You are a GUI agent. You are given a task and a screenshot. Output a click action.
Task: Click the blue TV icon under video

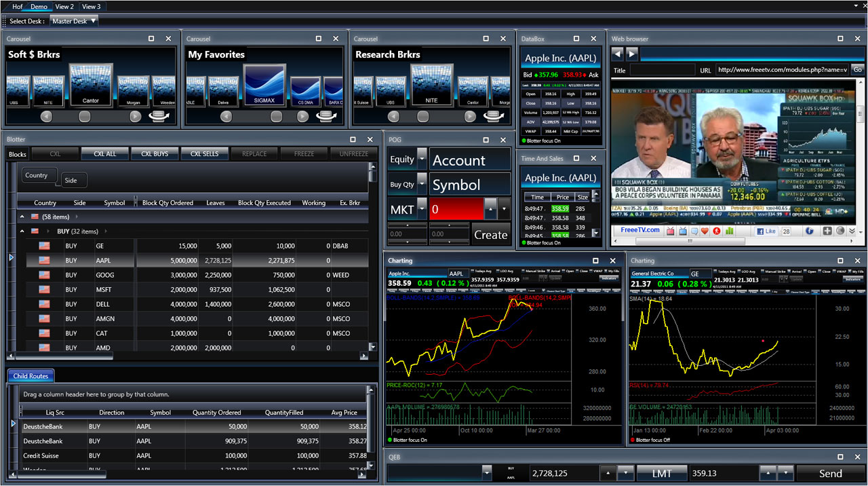tap(682, 231)
